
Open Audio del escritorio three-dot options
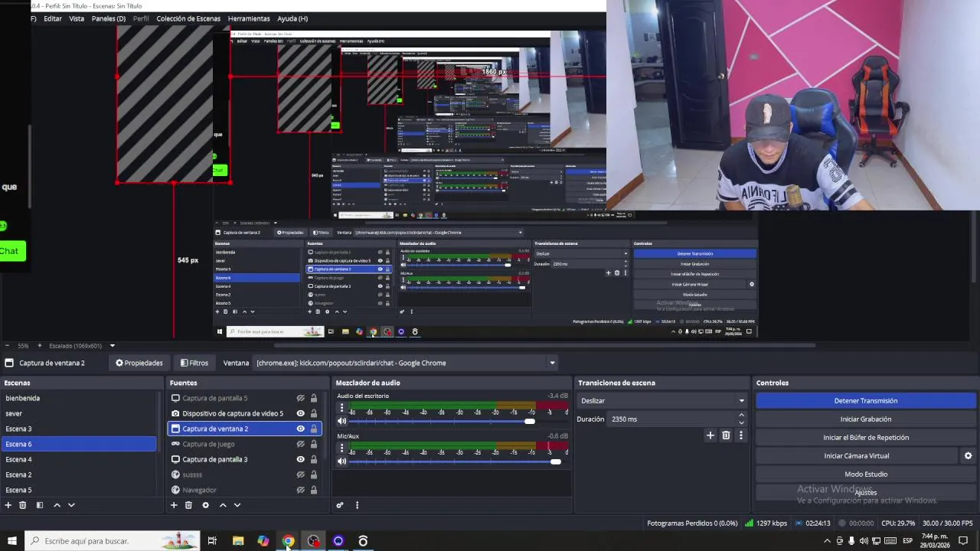click(341, 408)
